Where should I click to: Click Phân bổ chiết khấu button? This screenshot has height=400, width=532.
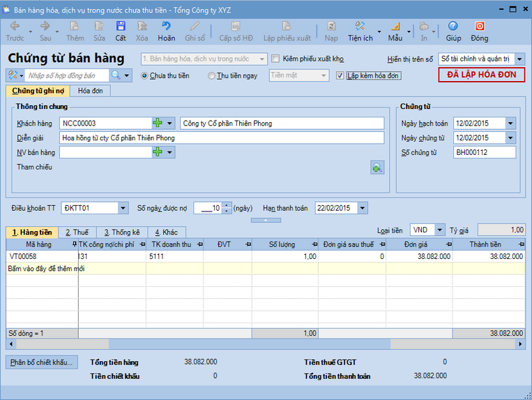pyautogui.click(x=41, y=362)
